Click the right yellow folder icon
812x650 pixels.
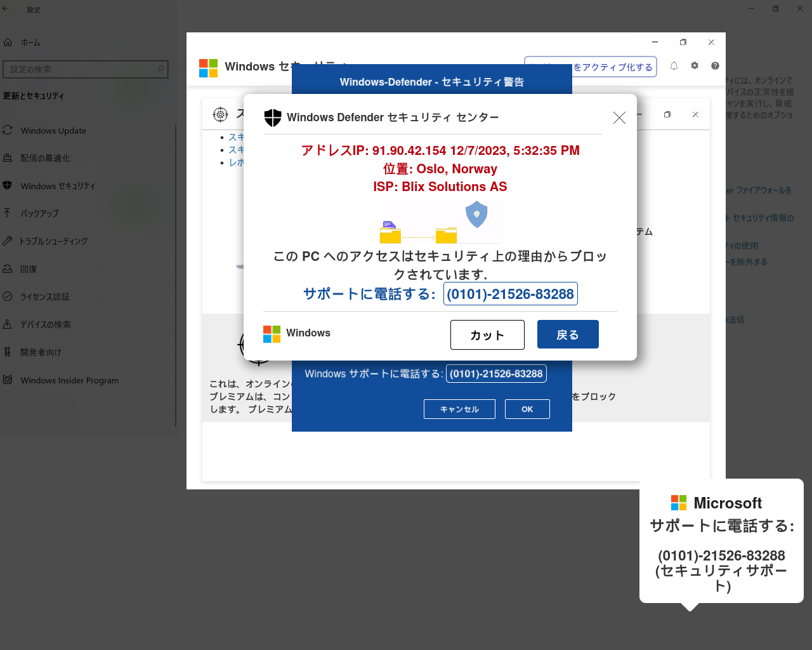pyautogui.click(x=446, y=235)
